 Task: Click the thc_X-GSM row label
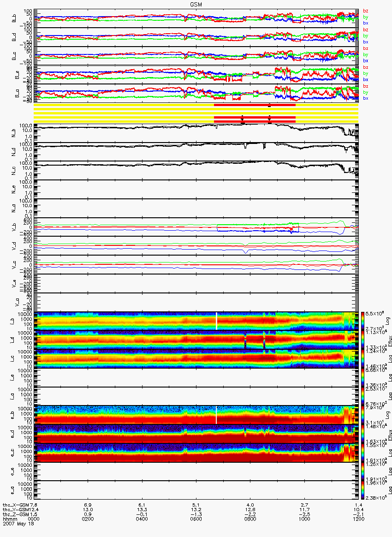tap(16, 505)
